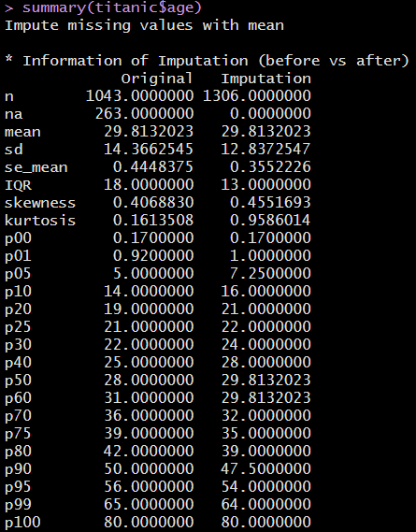Select the 'n' row label
The height and width of the screenshot is (532, 416).
(x=9, y=96)
